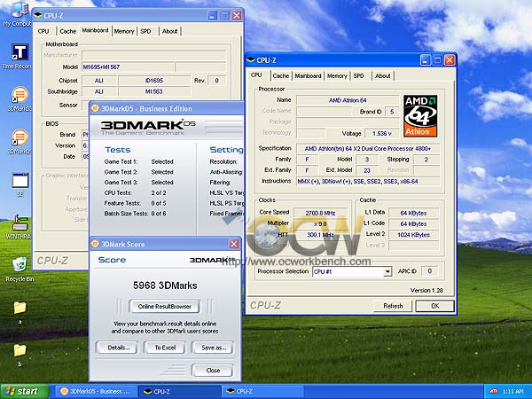
Task: Open the SE desktop icon
Action: (20, 184)
